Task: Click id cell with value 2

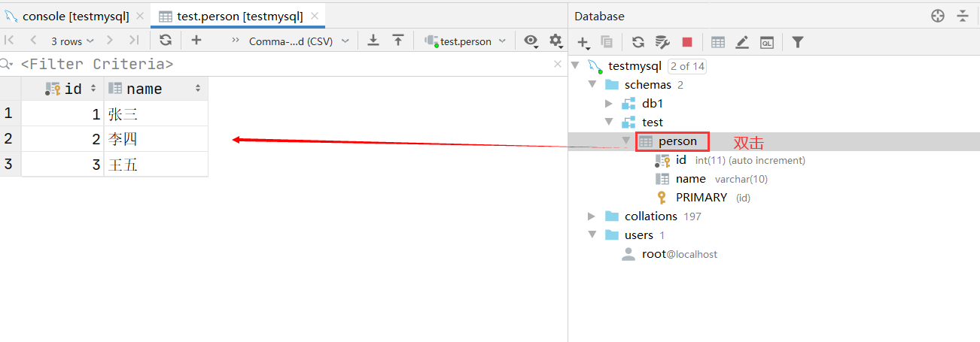Action: click(63, 139)
